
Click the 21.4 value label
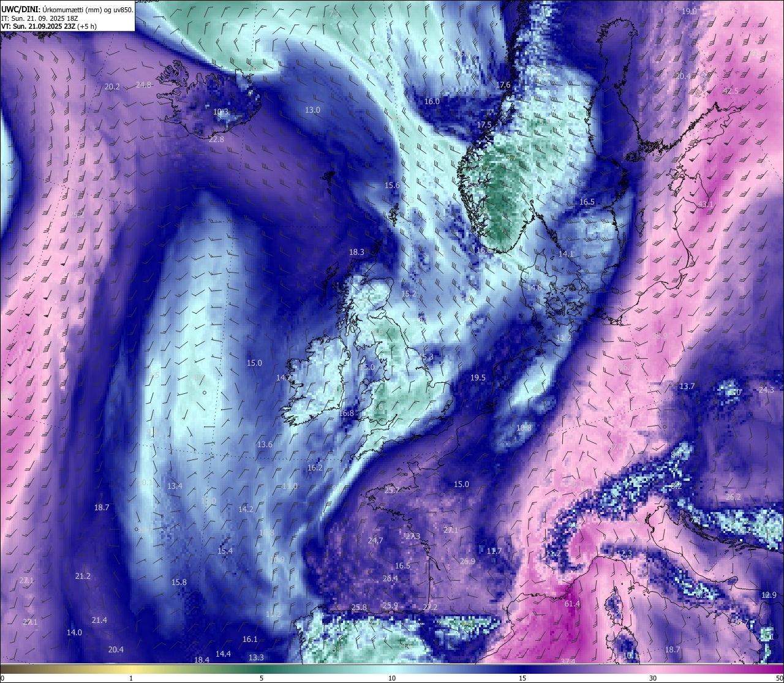coord(99,620)
